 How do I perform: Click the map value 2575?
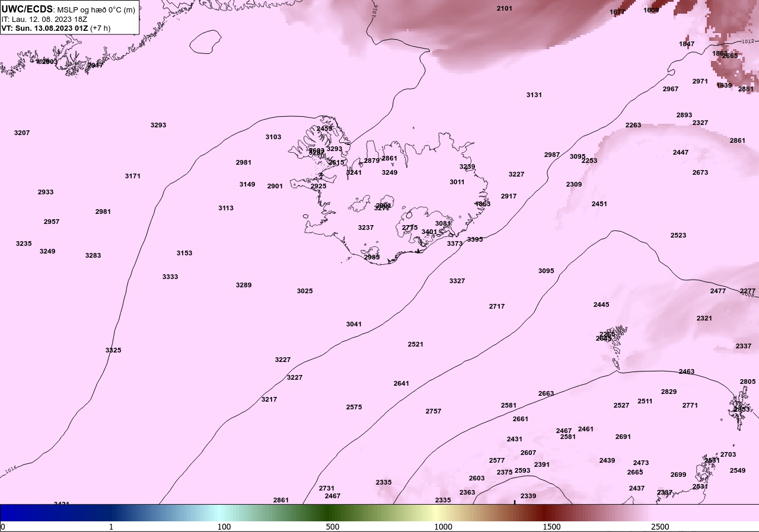354,407
